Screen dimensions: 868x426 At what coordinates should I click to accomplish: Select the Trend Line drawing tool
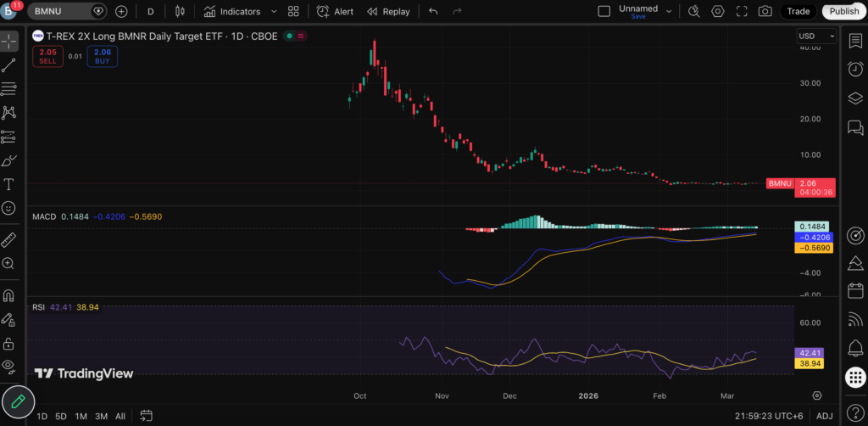point(9,64)
